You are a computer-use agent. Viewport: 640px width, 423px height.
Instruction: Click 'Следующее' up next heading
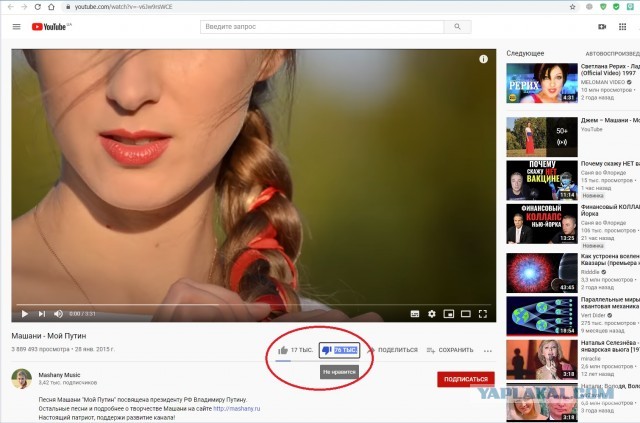525,53
